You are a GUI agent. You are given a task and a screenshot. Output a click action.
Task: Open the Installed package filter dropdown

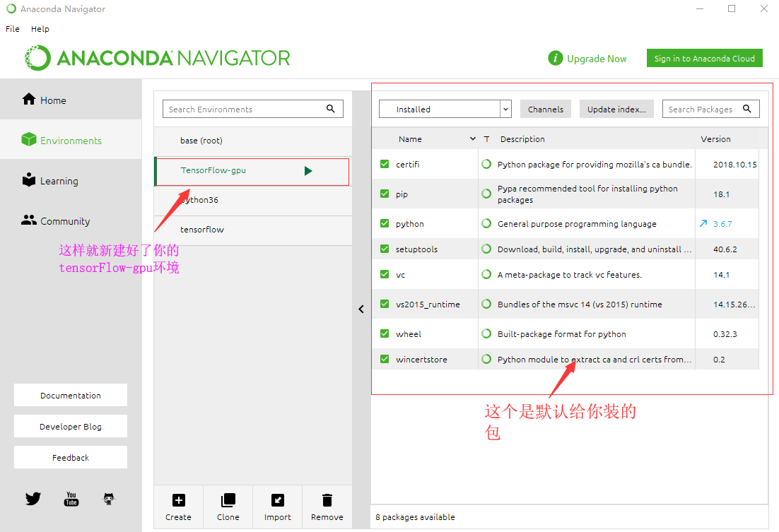[x=445, y=109]
